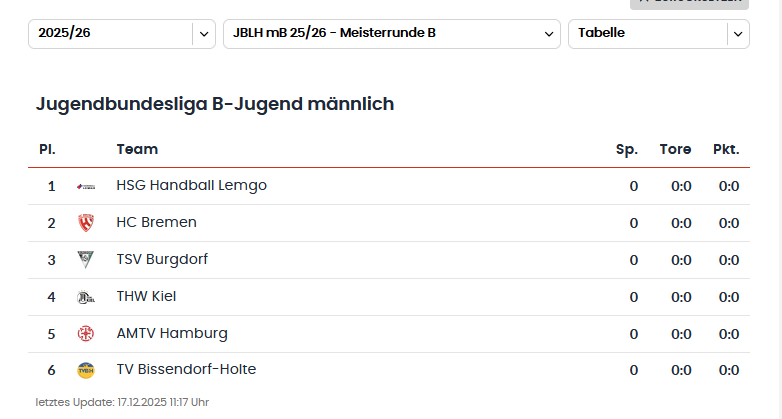
Task: Click the TSV Burgdorf team logo
Action: click(x=86, y=260)
